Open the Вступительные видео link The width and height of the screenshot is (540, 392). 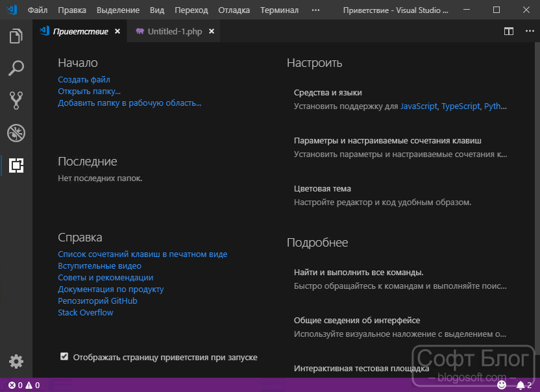[99, 266]
